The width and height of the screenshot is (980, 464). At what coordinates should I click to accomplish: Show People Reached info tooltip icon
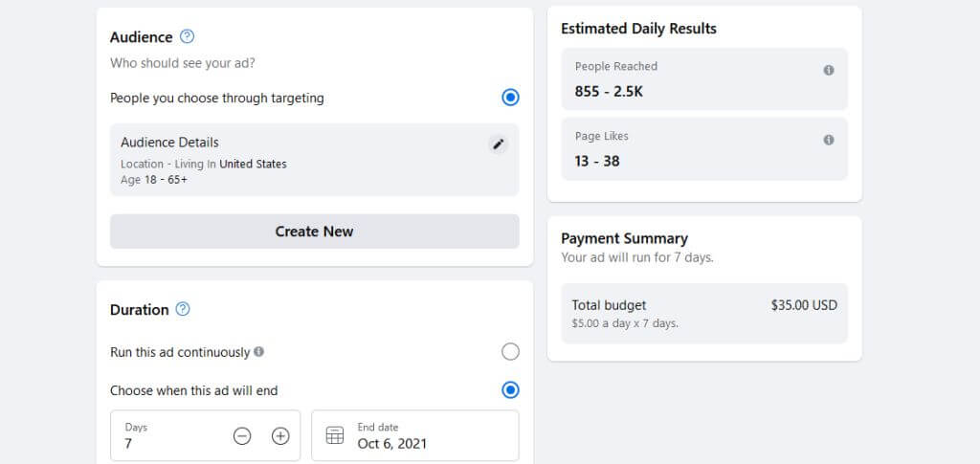tap(829, 70)
